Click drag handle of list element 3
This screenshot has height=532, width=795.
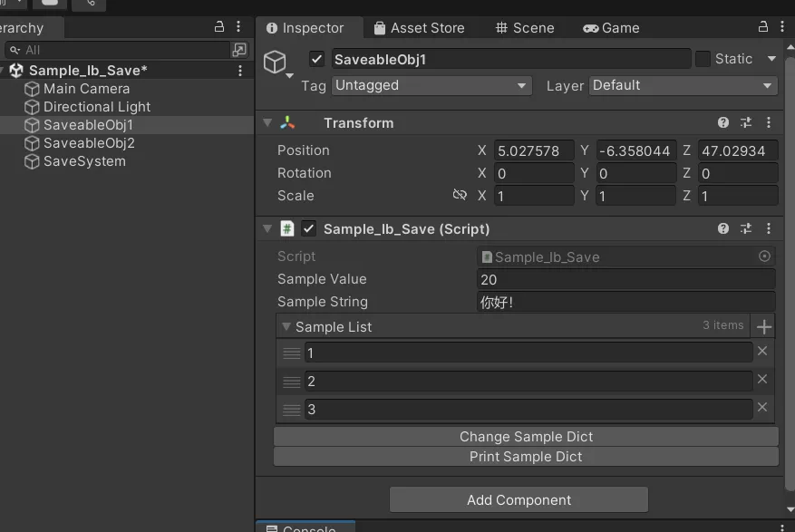tap(292, 410)
